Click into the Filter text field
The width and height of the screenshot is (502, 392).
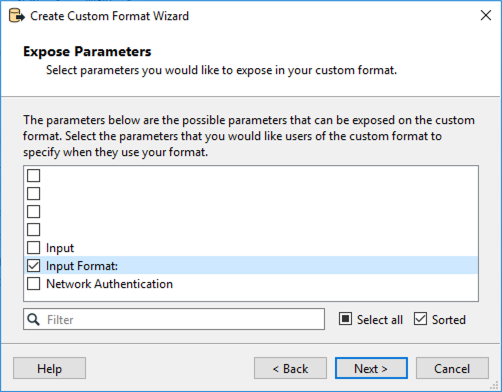pyautogui.click(x=174, y=319)
